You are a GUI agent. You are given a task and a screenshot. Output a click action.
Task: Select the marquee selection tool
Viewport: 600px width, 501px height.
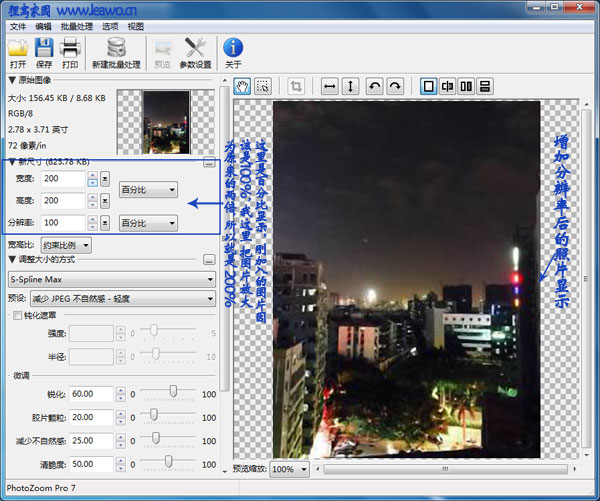(x=263, y=86)
